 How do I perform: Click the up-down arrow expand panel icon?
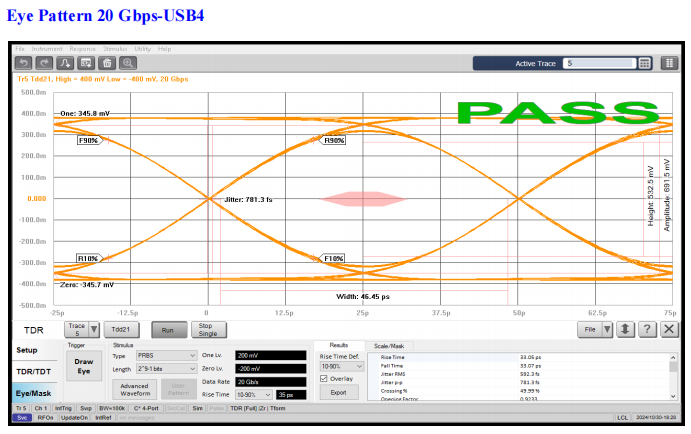coord(625,329)
